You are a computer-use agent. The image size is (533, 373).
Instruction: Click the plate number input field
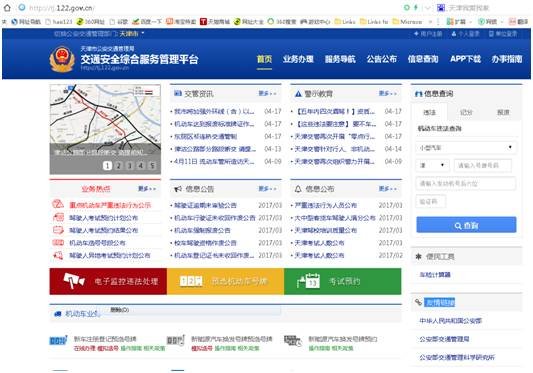[x=483, y=166]
